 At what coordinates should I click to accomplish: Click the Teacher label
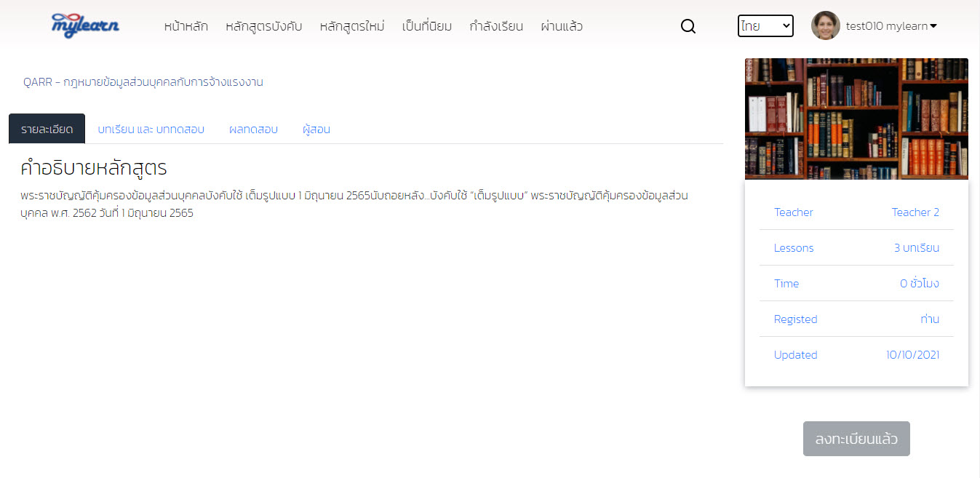tap(793, 212)
